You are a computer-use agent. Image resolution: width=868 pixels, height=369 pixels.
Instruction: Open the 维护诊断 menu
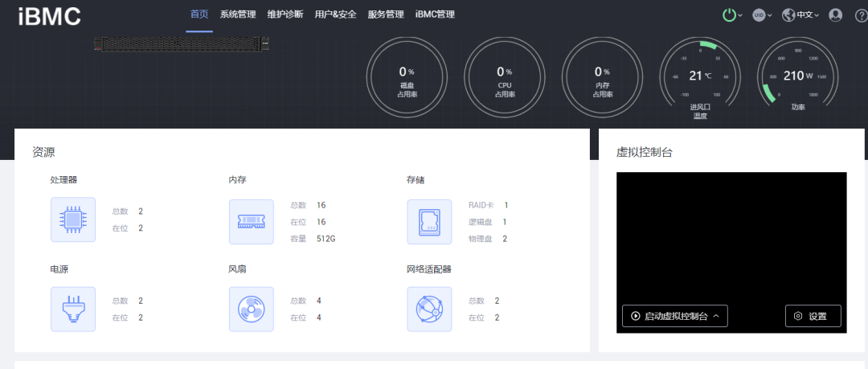click(285, 15)
